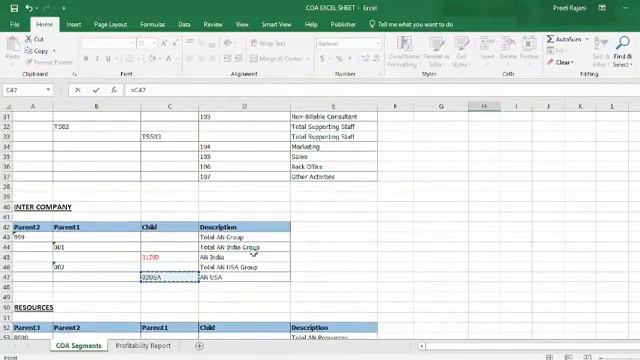This screenshot has height=360, width=640.
Task: Click cell with Total AN USA Group
Action: (244, 267)
